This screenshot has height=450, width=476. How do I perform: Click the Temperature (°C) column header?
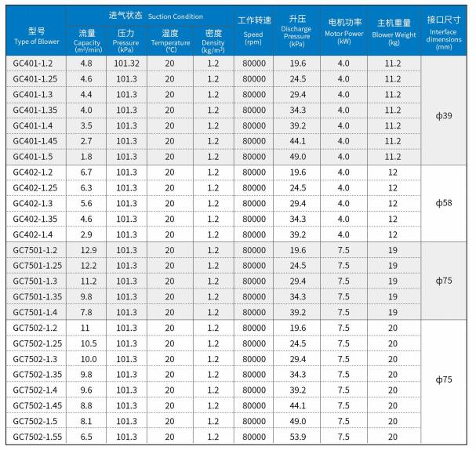click(170, 41)
